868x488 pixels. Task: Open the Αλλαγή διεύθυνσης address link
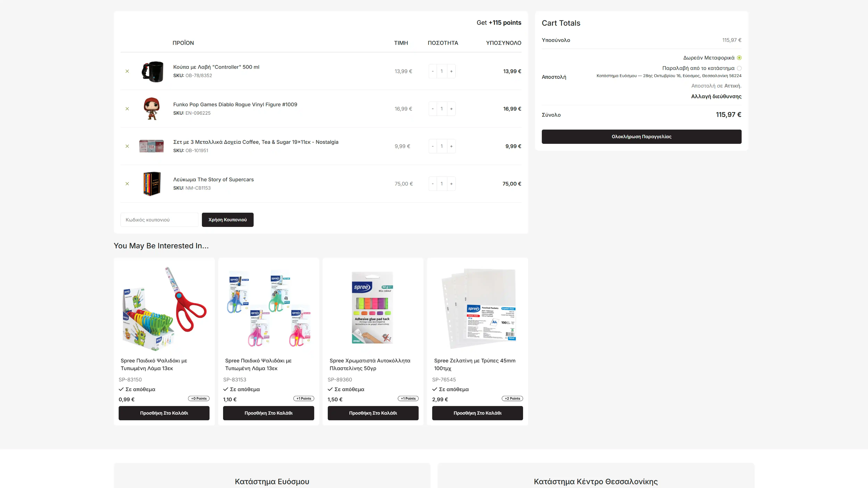coord(716,96)
